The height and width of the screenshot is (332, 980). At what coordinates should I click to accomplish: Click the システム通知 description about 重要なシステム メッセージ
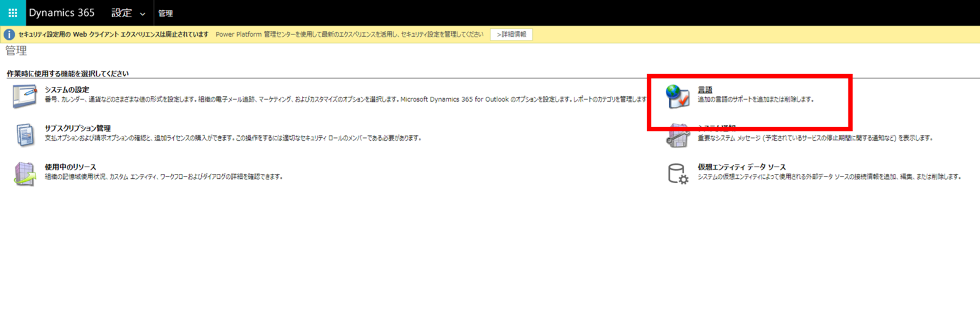click(x=815, y=138)
